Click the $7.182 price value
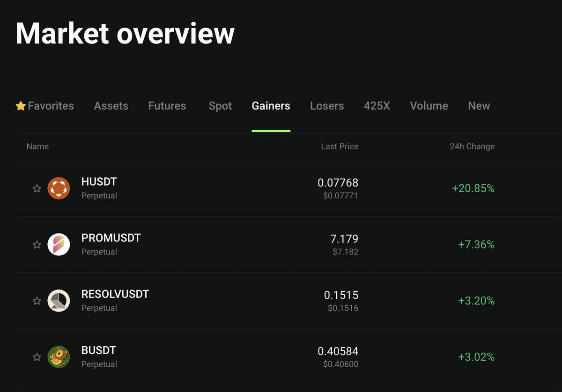This screenshot has width=562, height=392. click(345, 252)
